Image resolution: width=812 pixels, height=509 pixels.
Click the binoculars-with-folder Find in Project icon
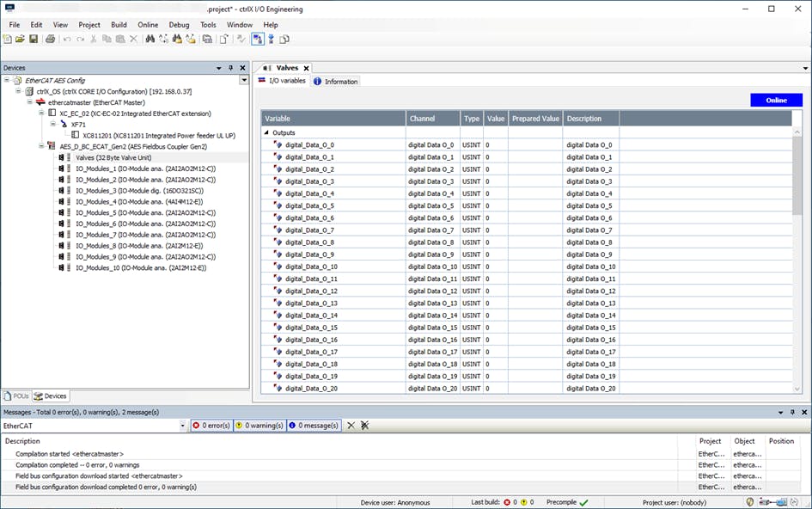coord(177,39)
